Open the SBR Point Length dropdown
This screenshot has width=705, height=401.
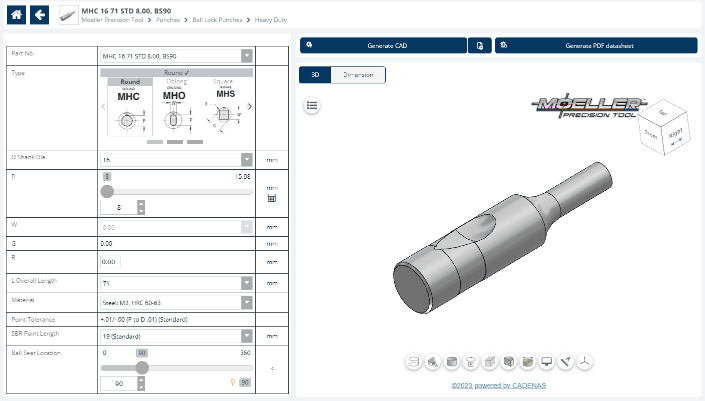[x=176, y=336]
